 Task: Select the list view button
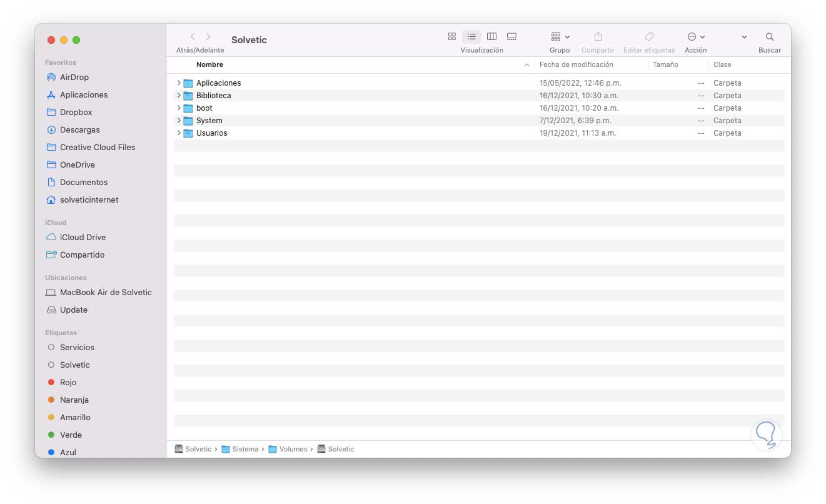click(471, 37)
